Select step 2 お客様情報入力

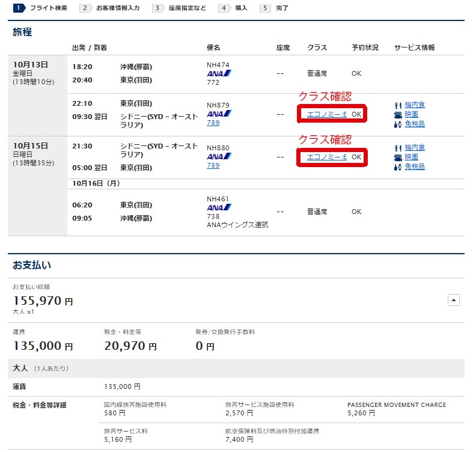point(112,8)
